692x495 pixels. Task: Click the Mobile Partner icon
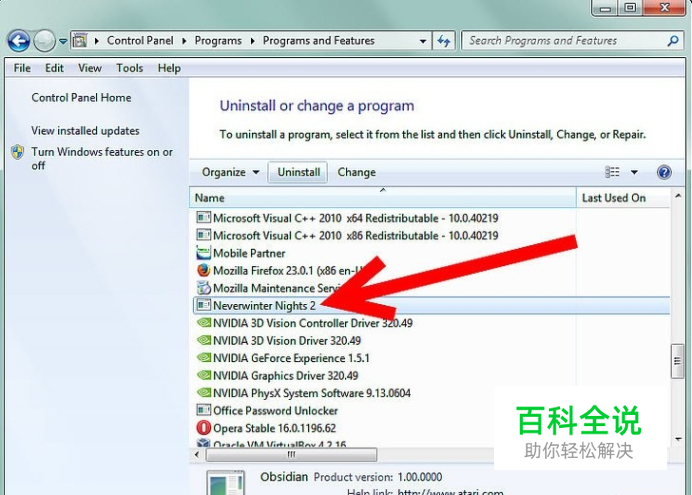203,253
